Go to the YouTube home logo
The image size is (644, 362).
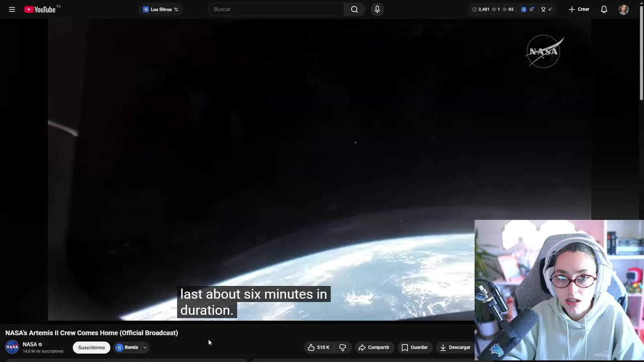40,10
